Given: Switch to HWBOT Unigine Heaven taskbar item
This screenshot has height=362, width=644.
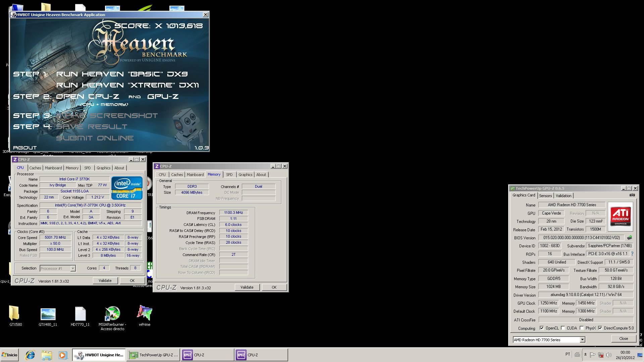Looking at the screenshot, I should [99, 355].
